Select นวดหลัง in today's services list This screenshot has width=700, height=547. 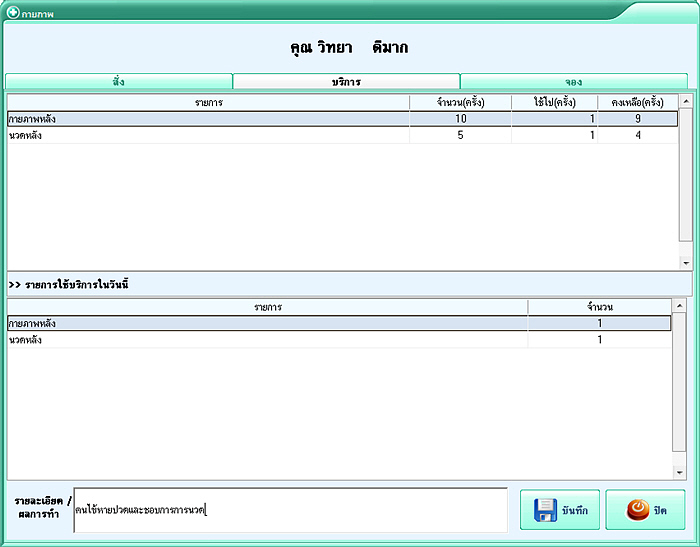[339, 340]
